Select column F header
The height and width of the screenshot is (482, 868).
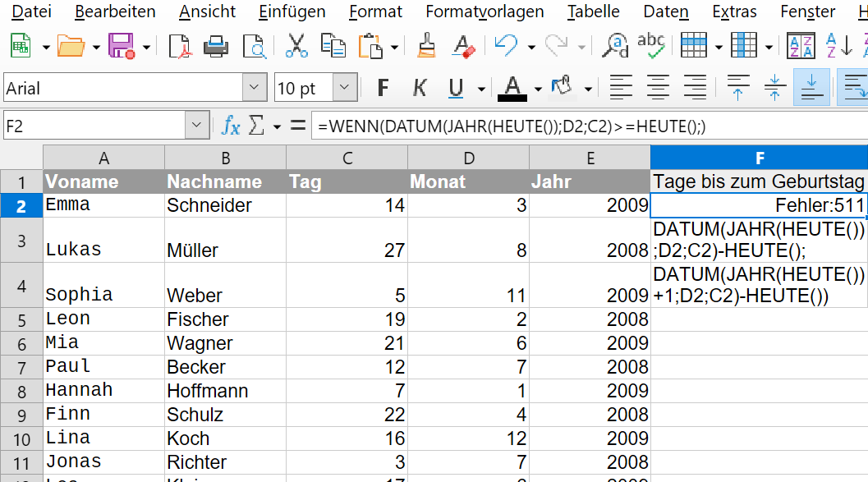760,158
